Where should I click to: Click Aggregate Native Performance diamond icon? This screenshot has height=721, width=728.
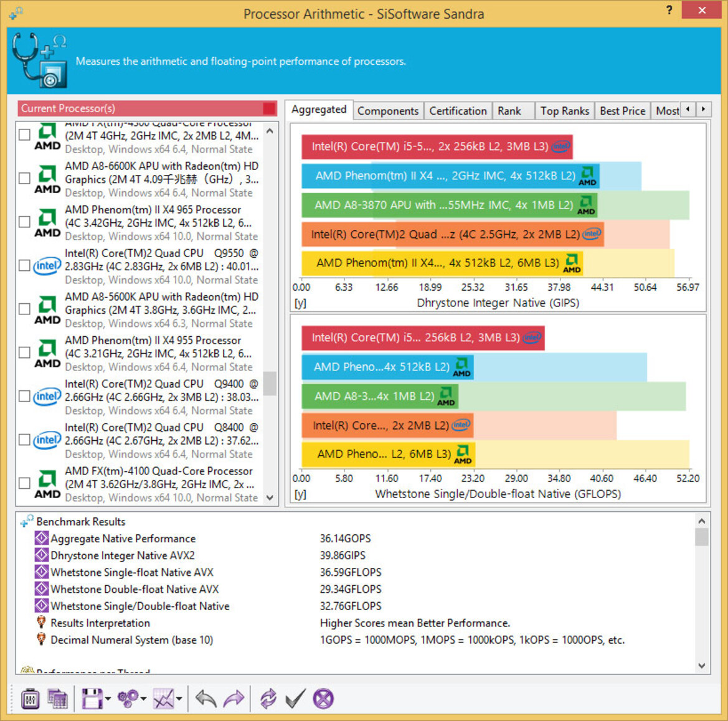41,538
